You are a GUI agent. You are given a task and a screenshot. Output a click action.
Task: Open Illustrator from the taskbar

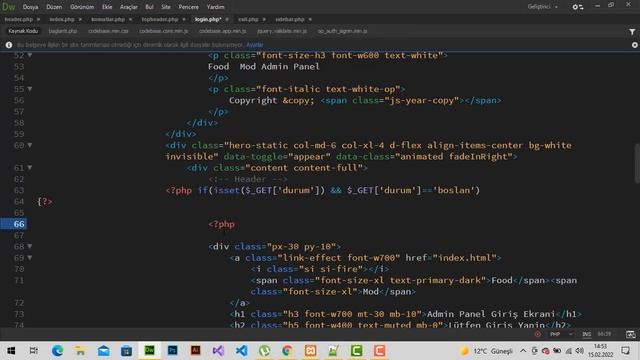196,351
